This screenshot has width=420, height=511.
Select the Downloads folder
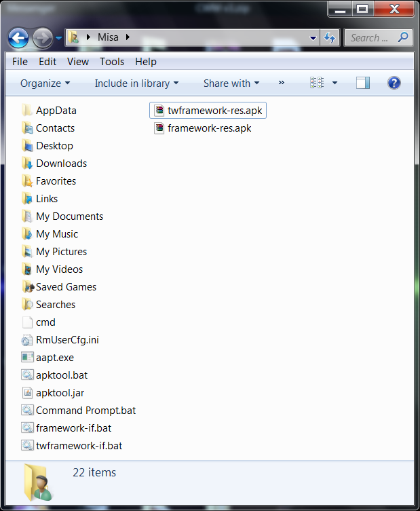(x=61, y=164)
